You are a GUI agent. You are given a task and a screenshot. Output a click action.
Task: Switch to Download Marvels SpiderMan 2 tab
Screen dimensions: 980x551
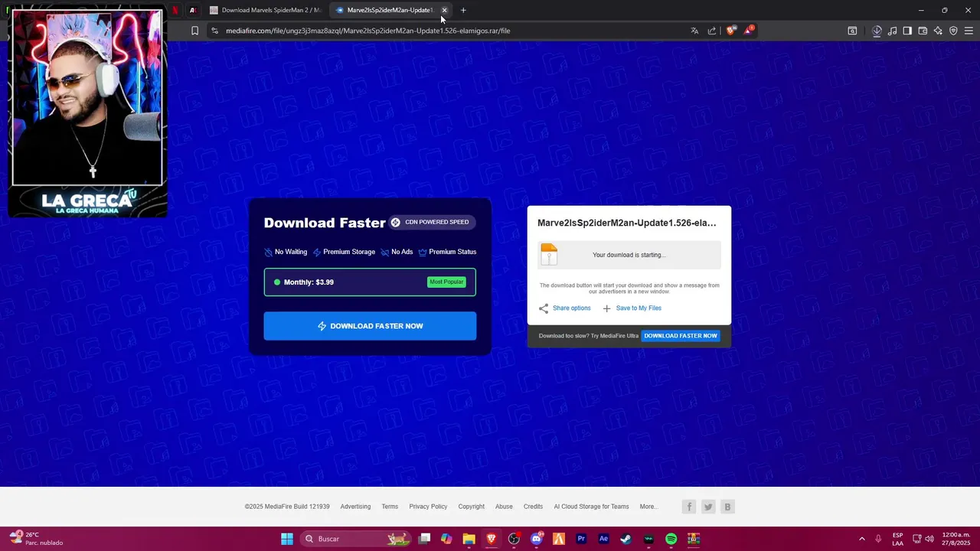[x=266, y=10]
